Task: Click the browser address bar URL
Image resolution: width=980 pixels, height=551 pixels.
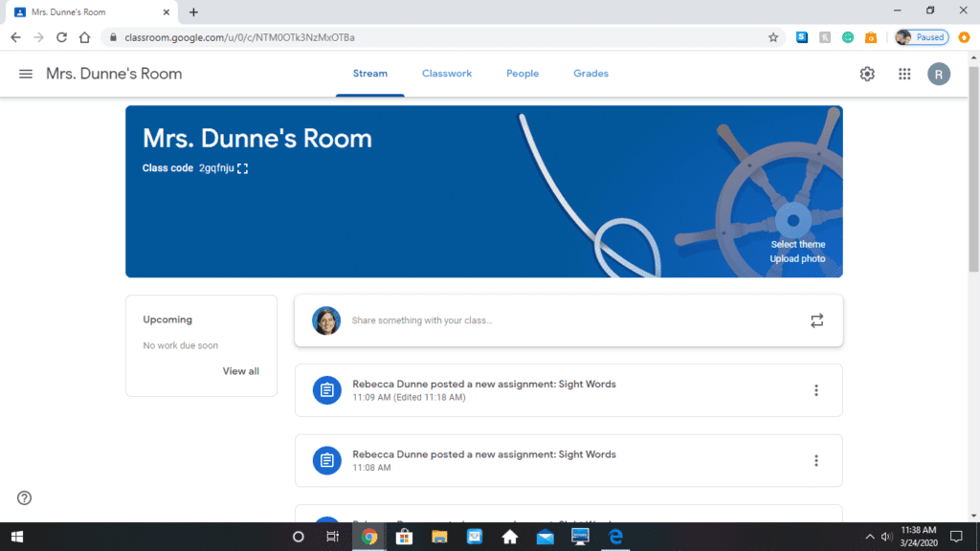Action: pyautogui.click(x=239, y=37)
